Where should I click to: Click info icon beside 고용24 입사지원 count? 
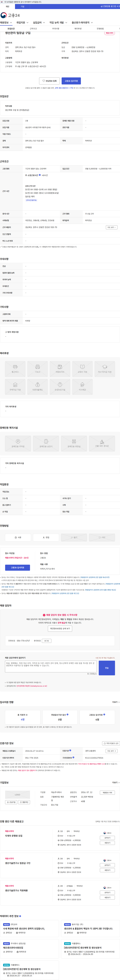[104, 714]
